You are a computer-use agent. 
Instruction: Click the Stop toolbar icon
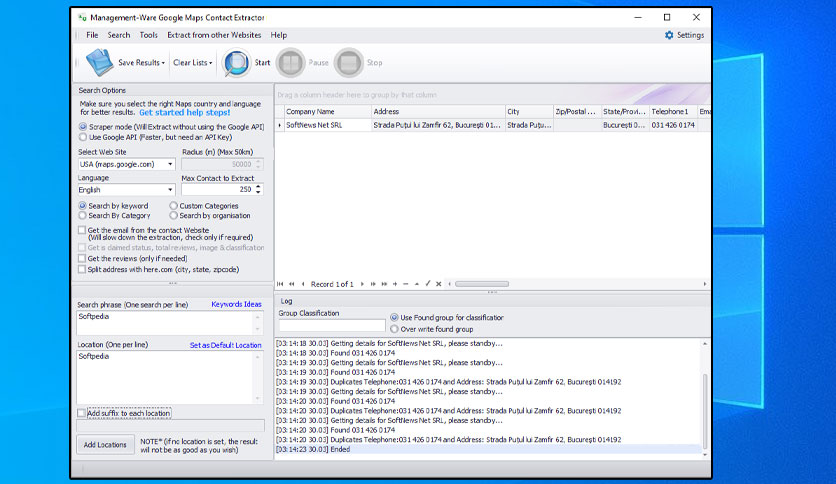(349, 63)
